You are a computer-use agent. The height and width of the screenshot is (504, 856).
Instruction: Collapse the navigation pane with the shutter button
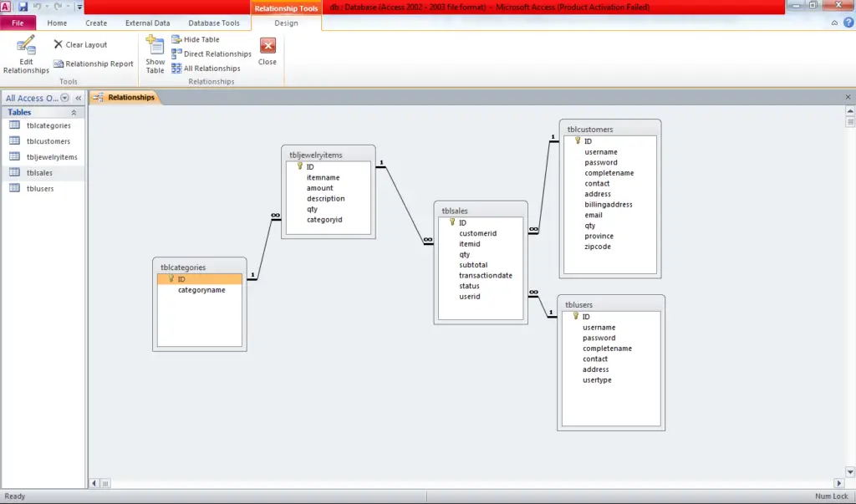click(x=78, y=98)
